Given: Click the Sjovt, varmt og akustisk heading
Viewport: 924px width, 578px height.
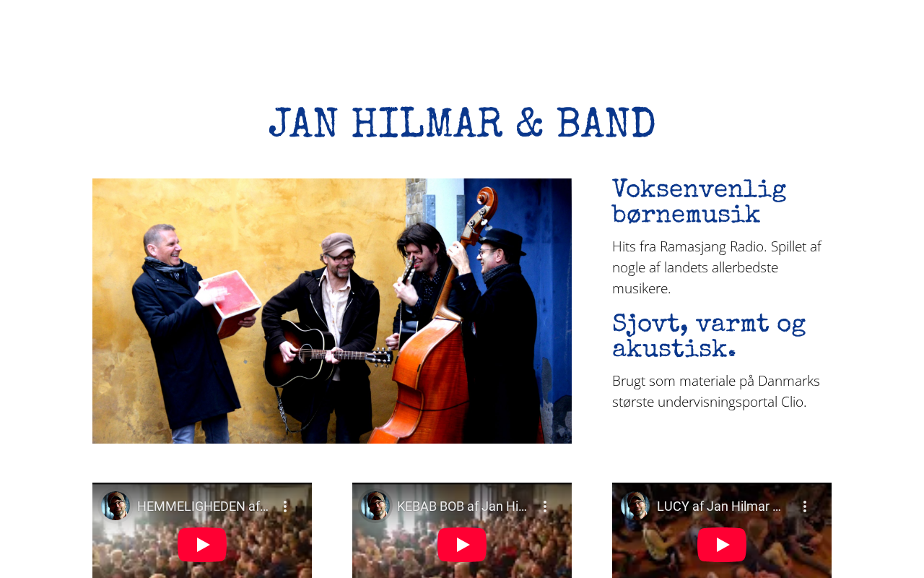Looking at the screenshot, I should 709,337.
